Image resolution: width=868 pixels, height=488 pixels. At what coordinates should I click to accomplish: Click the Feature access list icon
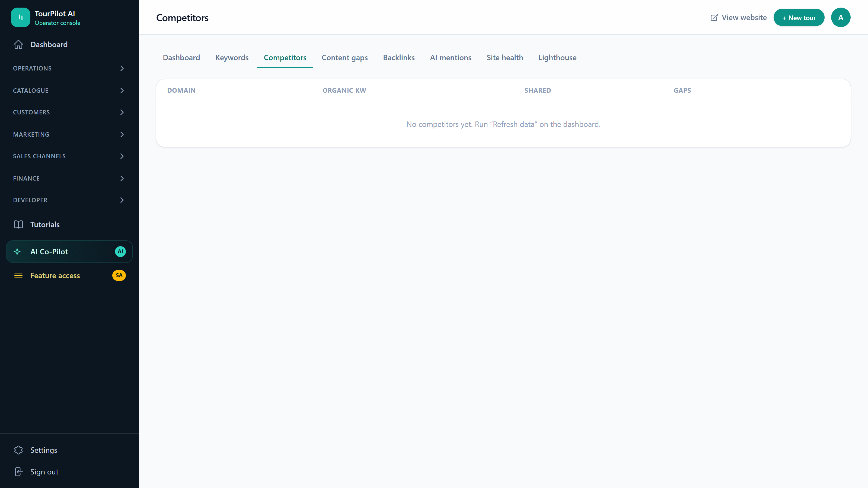18,275
